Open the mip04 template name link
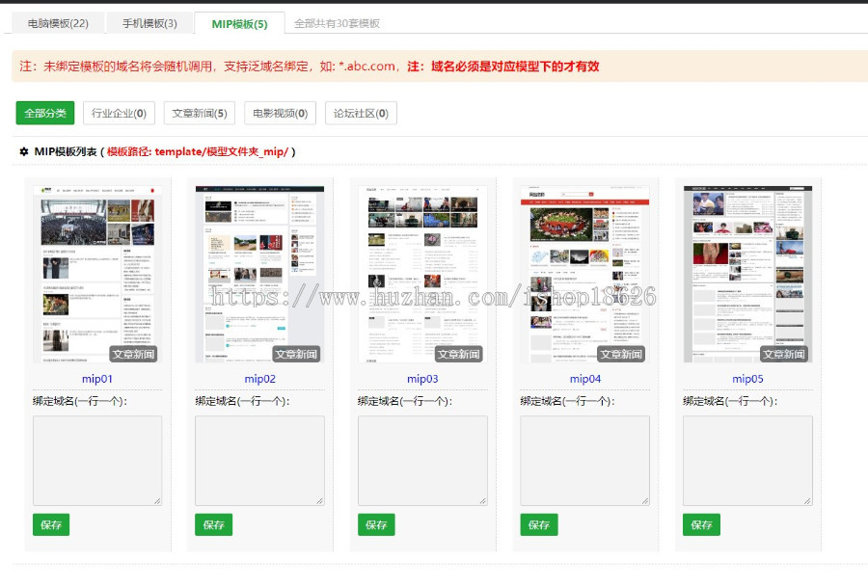This screenshot has height=588, width=868. pos(584,379)
